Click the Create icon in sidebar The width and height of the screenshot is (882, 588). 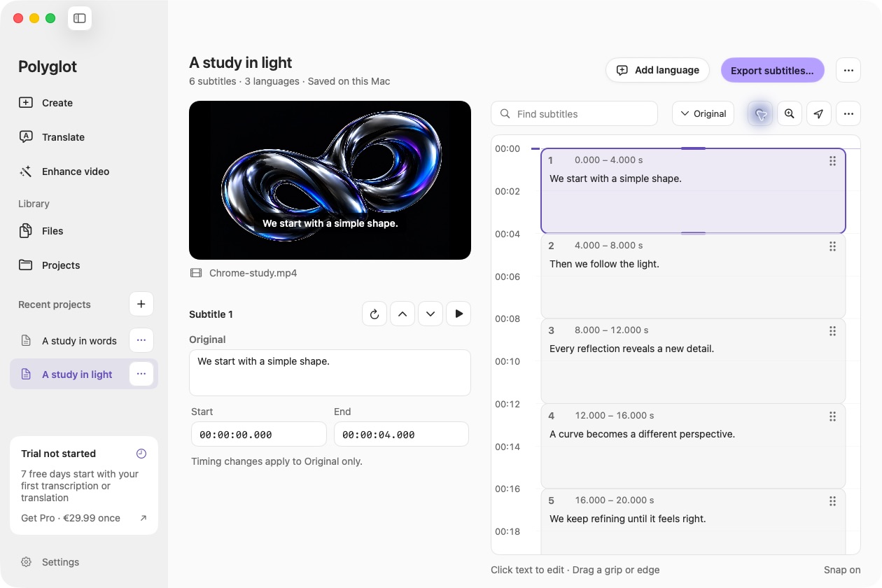tap(26, 103)
